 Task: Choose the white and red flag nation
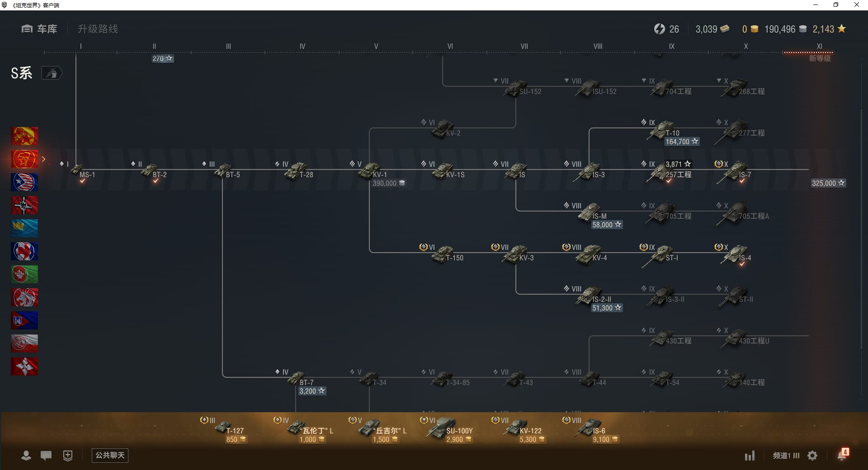24,343
